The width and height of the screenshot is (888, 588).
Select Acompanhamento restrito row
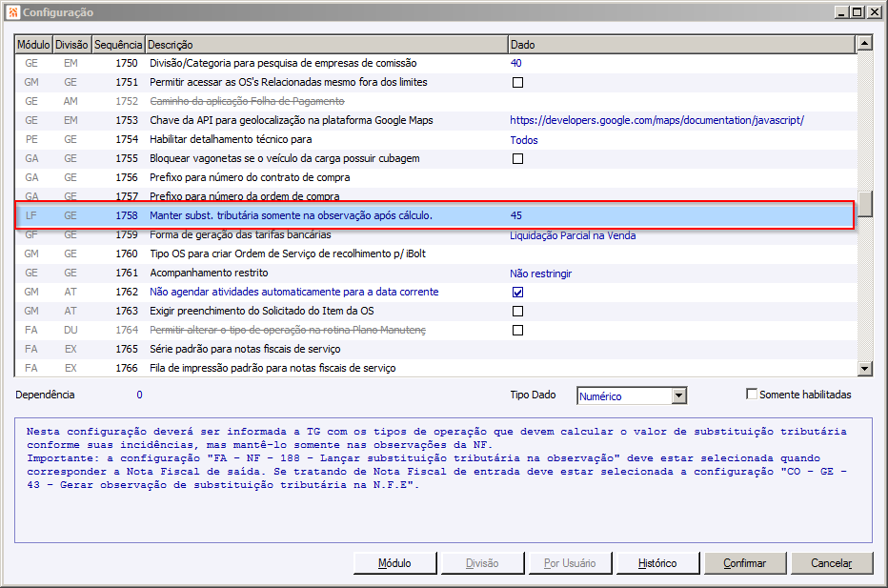(434, 274)
